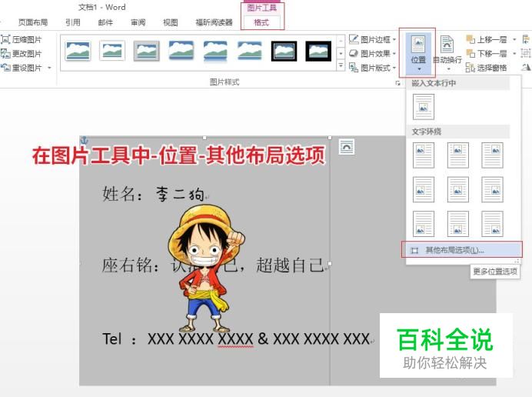
Task: Click the Wrap Text (自动换行) button
Action: pyautogui.click(x=447, y=53)
